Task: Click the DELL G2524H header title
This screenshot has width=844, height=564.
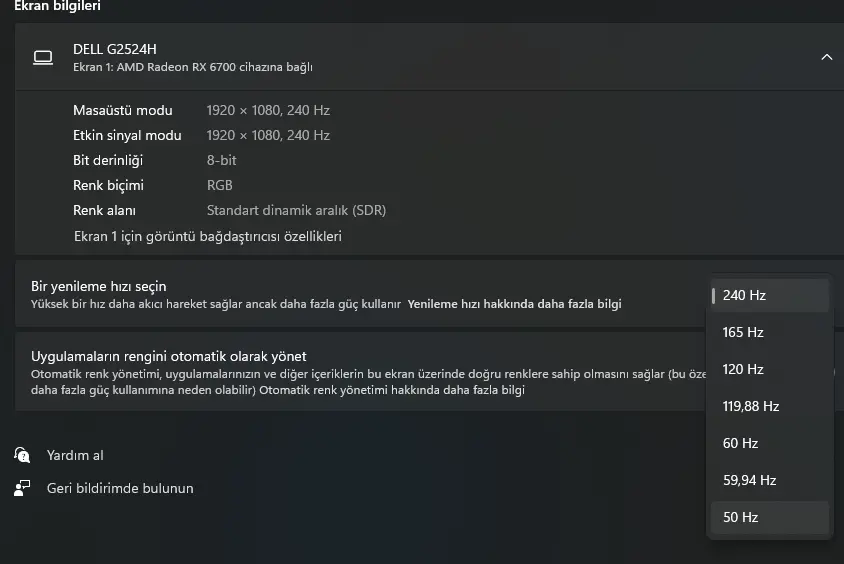Action: 115,49
